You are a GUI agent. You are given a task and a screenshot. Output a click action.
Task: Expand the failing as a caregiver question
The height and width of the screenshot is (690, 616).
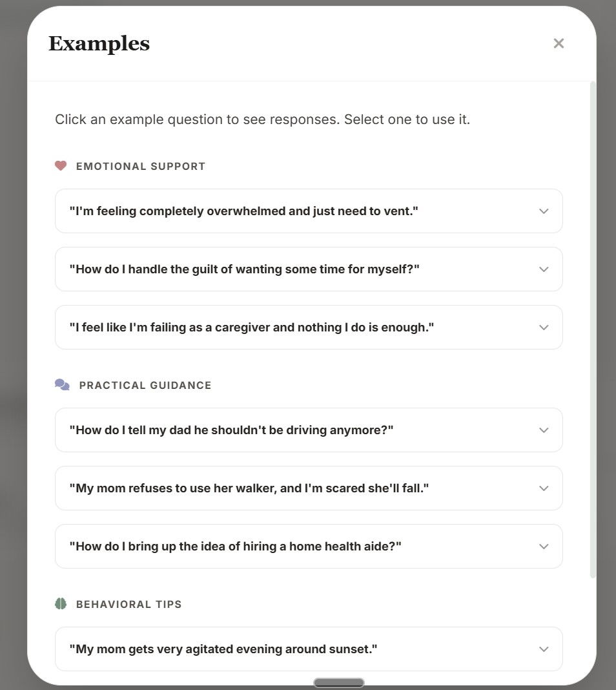tap(543, 327)
